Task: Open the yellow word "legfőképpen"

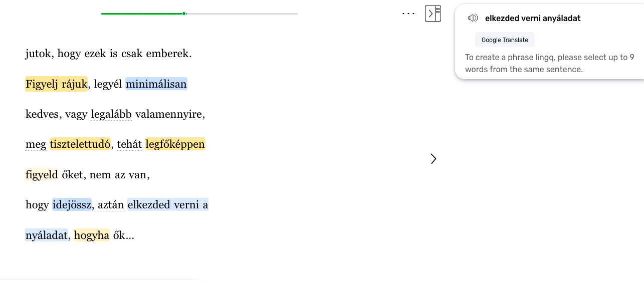Action: coord(175,145)
